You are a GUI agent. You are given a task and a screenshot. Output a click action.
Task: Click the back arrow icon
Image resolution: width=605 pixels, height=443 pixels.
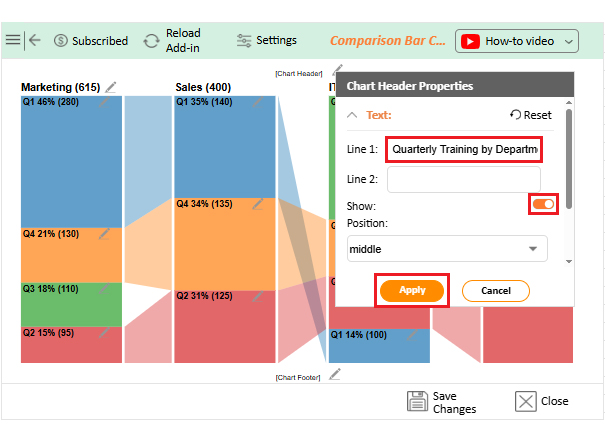(35, 40)
